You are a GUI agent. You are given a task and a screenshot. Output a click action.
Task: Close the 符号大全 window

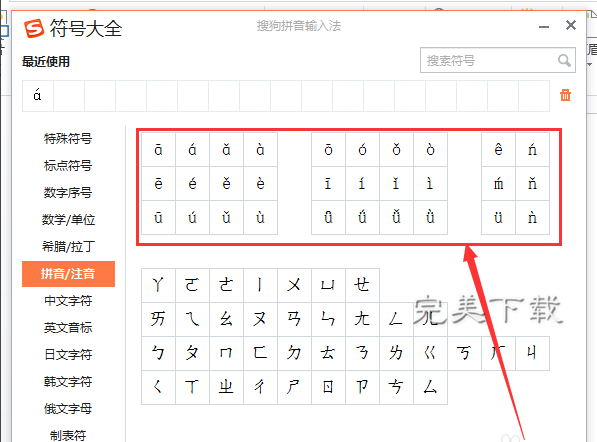571,26
